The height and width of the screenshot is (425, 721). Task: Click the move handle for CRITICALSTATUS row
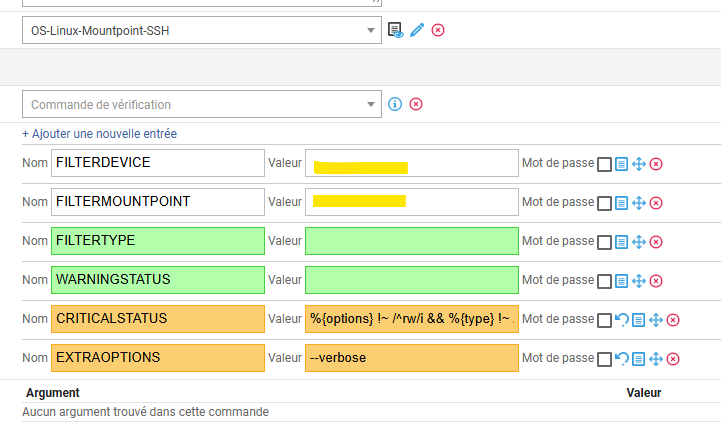(656, 320)
